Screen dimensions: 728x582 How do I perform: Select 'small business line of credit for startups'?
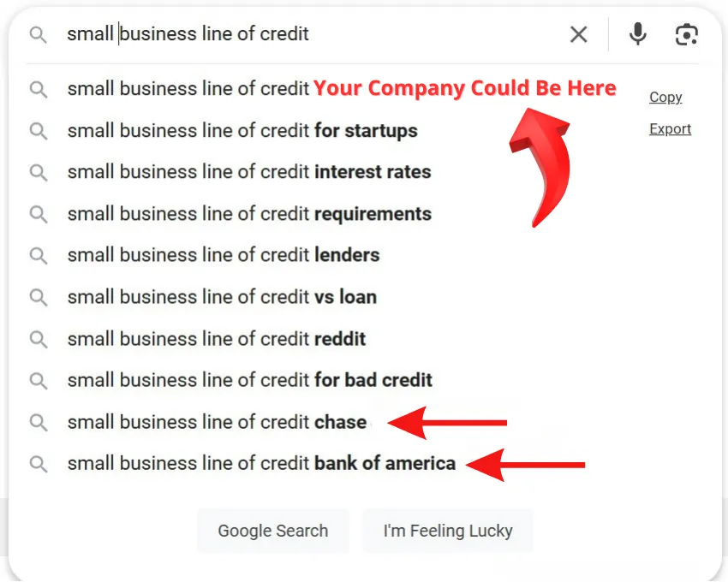[242, 131]
